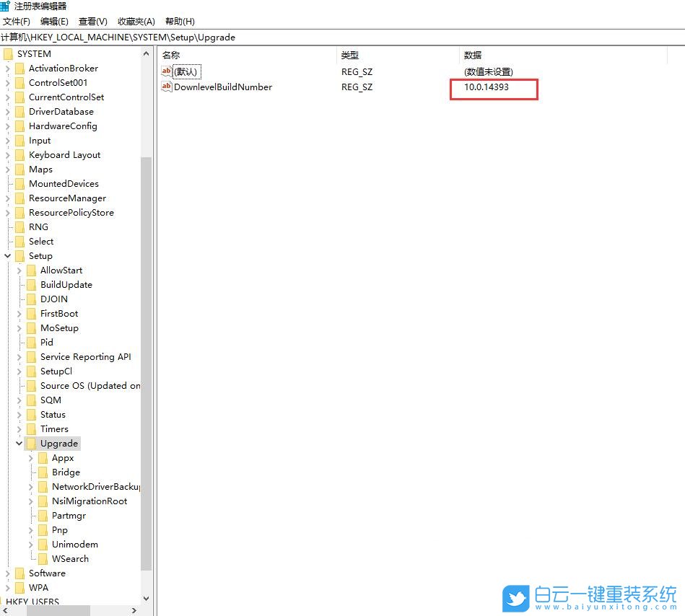Open the 查看(V) menu

[93, 21]
